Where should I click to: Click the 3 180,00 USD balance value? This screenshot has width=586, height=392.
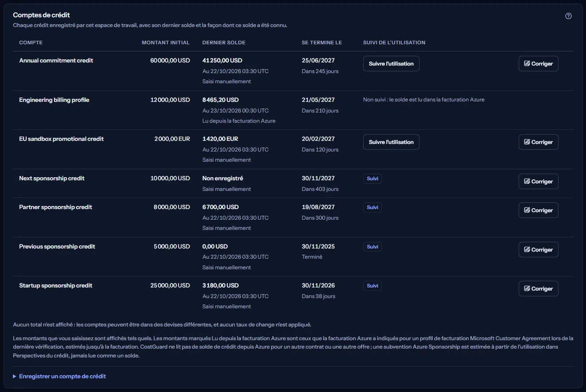pos(221,285)
